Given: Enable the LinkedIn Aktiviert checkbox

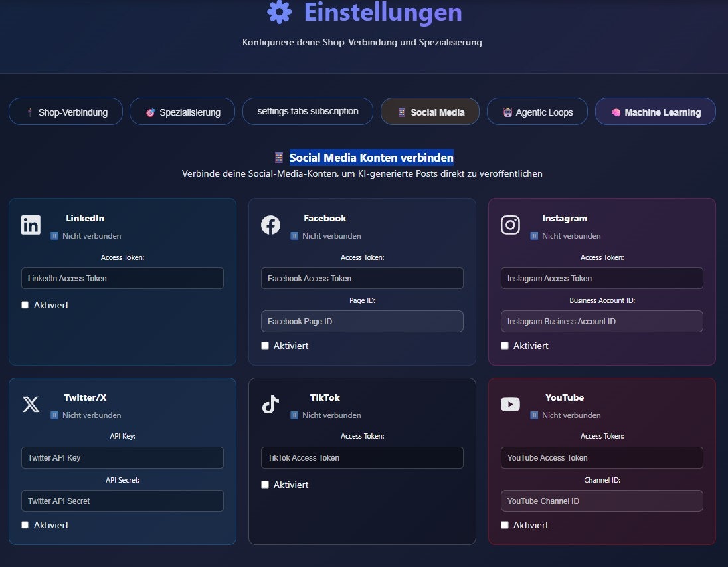Looking at the screenshot, I should pyautogui.click(x=25, y=305).
